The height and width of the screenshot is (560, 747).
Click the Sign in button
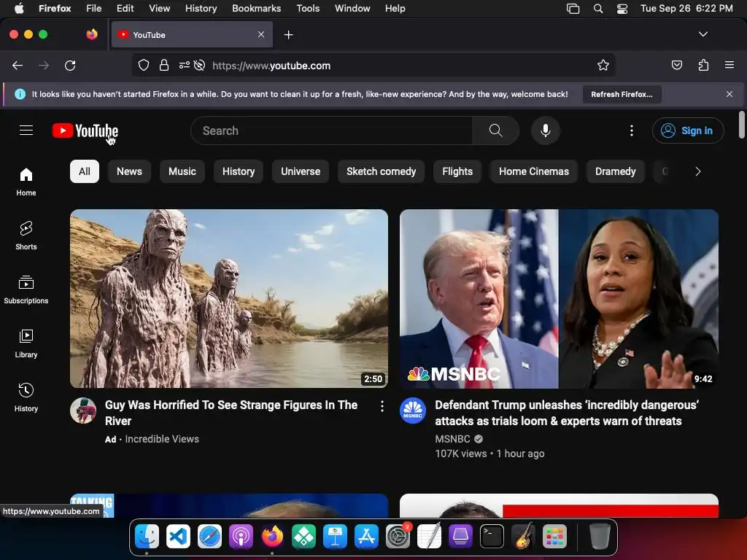688,131
